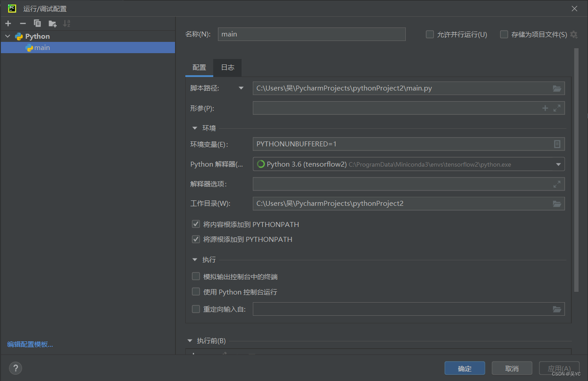Screen dimensions: 588x381
Task: Click the 脚本路径 label
Action: [x=205, y=88]
